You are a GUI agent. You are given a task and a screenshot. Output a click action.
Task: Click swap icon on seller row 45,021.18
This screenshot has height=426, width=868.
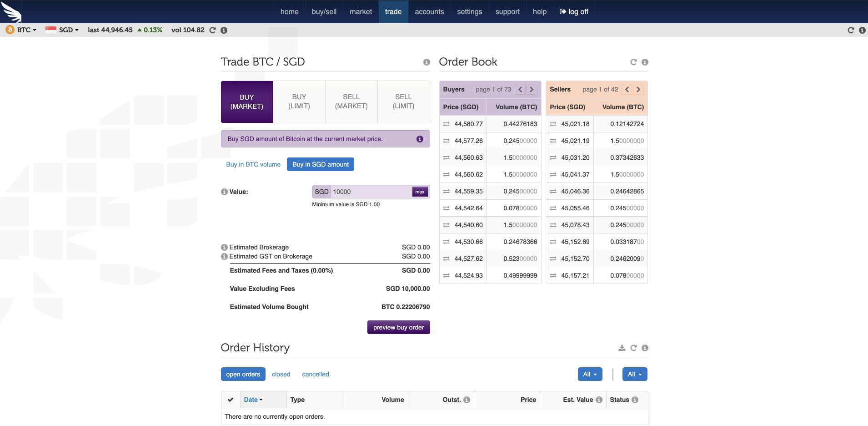pos(553,124)
